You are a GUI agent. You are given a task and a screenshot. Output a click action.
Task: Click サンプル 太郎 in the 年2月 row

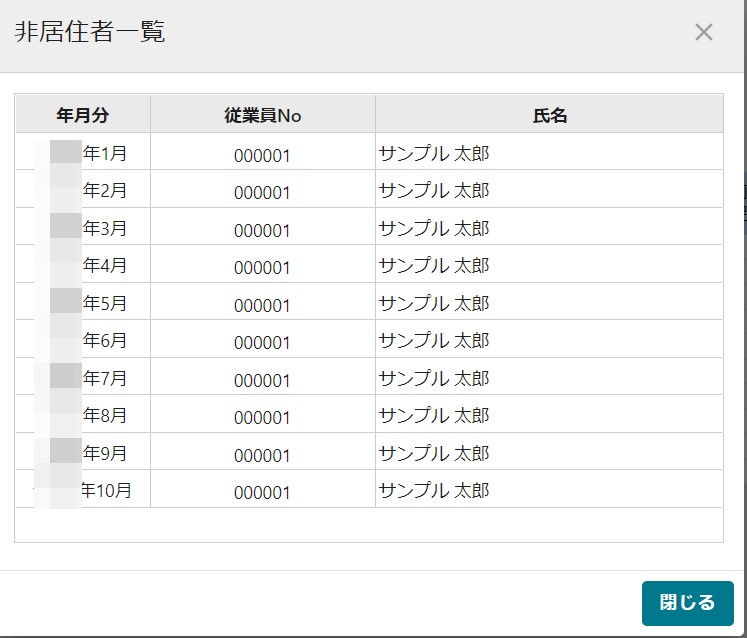click(x=434, y=191)
